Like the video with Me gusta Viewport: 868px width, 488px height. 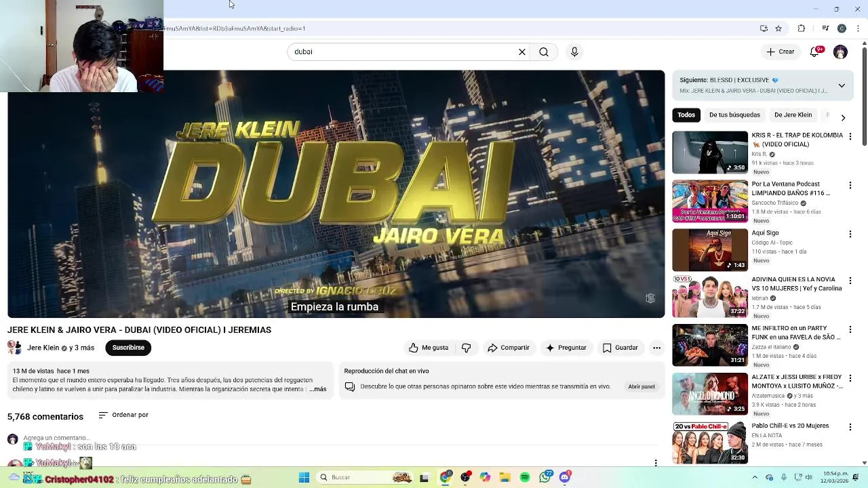click(429, 348)
